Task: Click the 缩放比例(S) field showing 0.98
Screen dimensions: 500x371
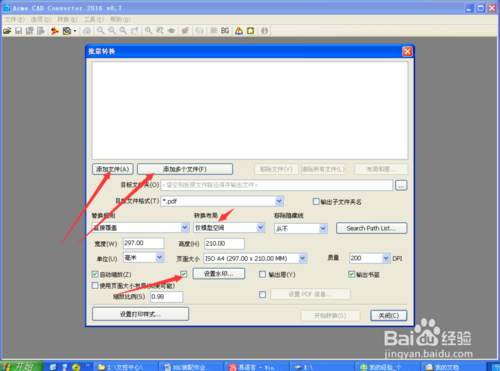Action: pyautogui.click(x=167, y=297)
